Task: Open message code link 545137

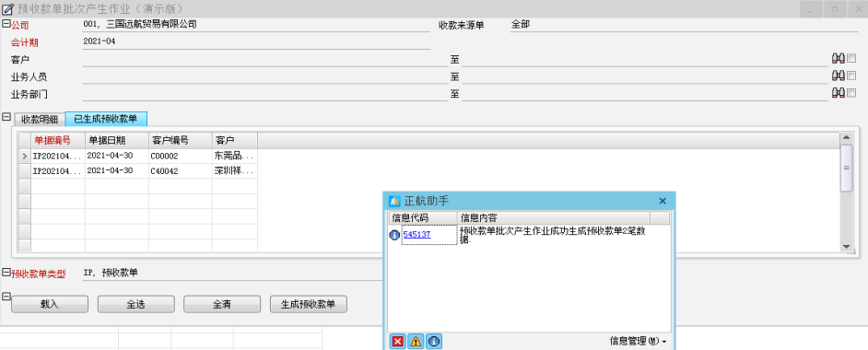Action: click(416, 235)
